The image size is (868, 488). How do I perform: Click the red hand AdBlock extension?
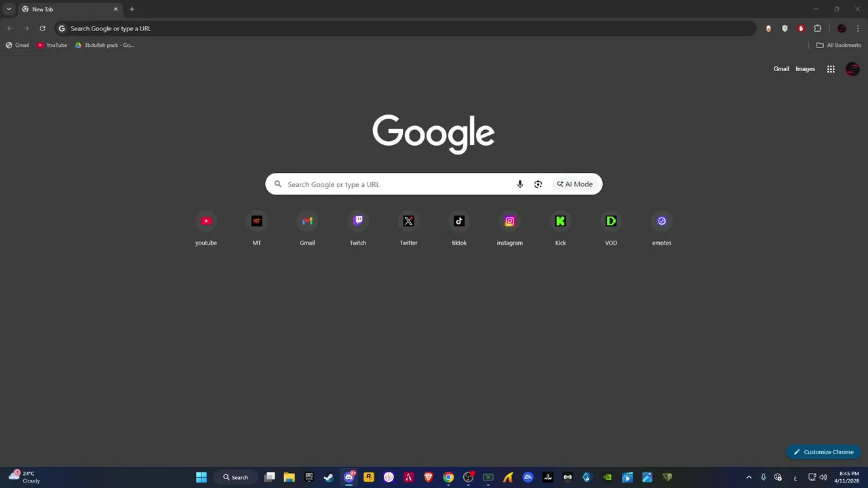point(801,28)
